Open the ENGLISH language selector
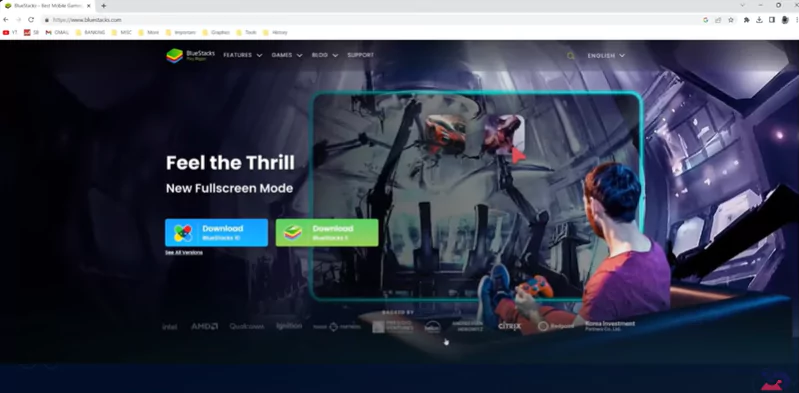This screenshot has height=393, width=799. (606, 56)
